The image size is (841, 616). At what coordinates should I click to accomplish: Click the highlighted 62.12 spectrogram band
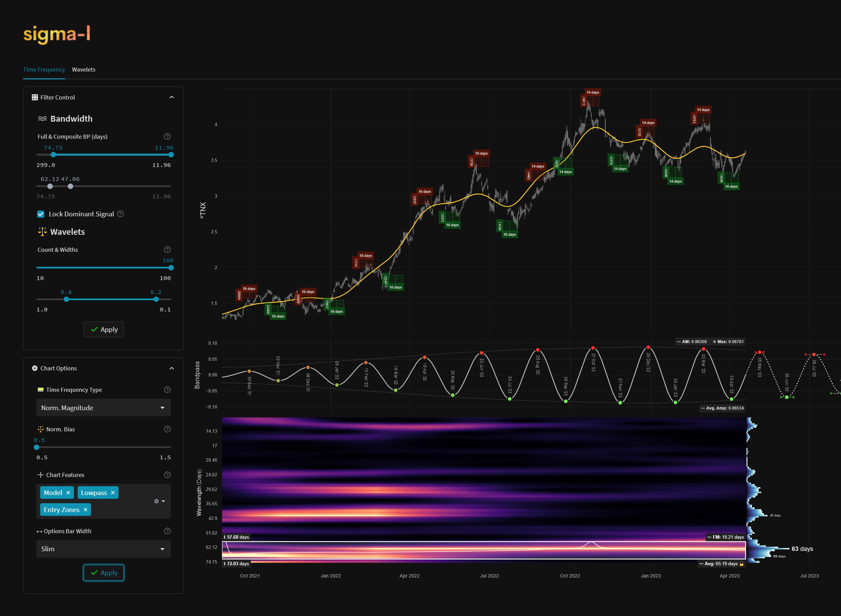click(483, 550)
